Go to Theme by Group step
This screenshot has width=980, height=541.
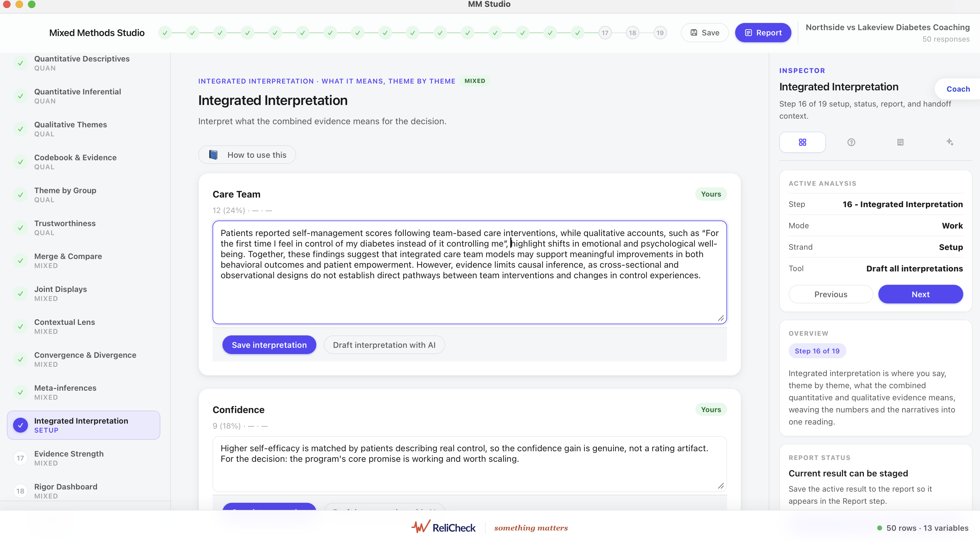(x=84, y=195)
